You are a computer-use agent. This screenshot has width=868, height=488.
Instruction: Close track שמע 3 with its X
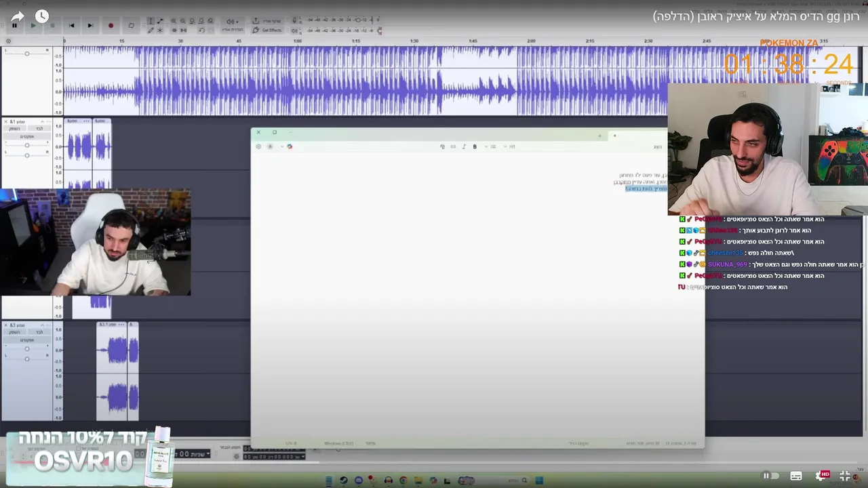coord(5,325)
